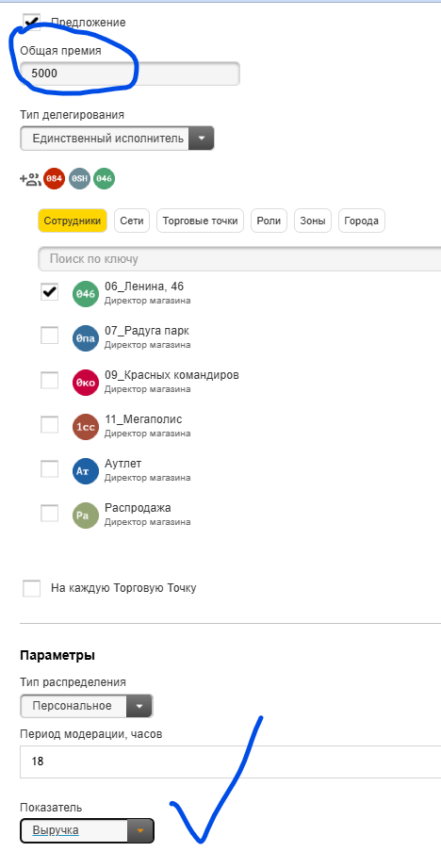Check the 07_Радуга парк checkbox
Image resolution: width=441 pixels, height=868 pixels.
coord(50,336)
